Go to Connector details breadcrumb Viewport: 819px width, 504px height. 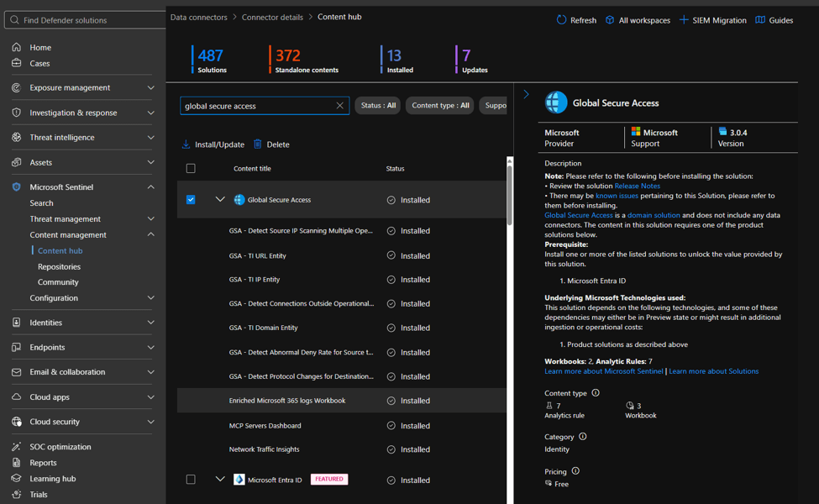click(272, 18)
